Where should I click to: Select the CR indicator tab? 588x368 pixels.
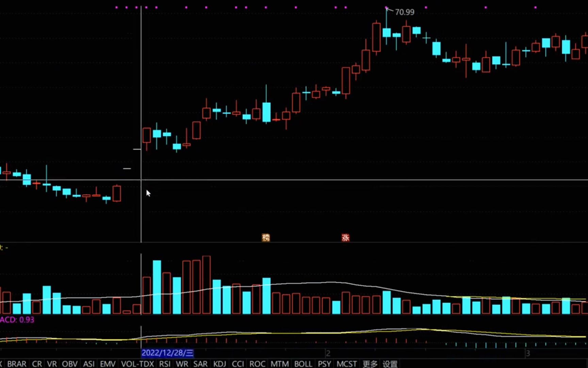click(37, 364)
